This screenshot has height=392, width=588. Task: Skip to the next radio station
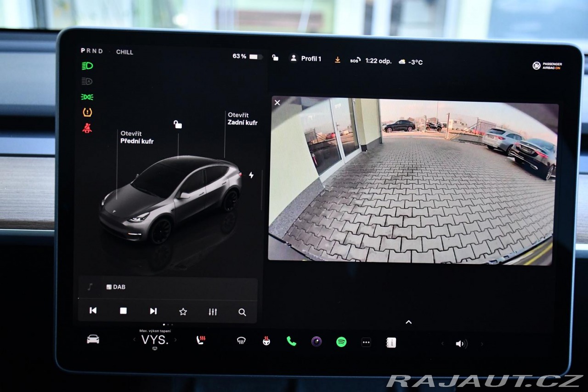click(x=153, y=311)
